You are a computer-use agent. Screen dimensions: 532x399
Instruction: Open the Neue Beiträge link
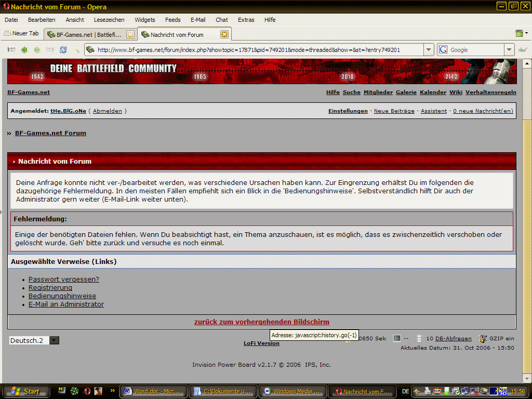(394, 111)
